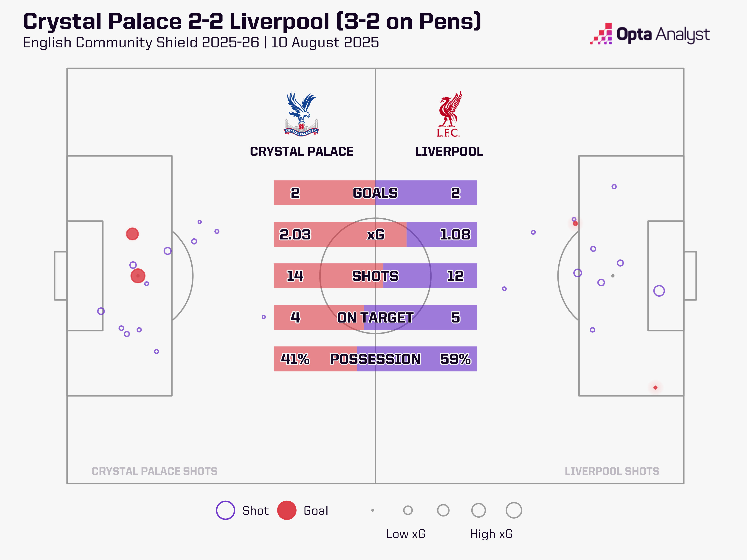
Task: Click the LIVERPOOL SHOTS caption
Action: click(612, 471)
